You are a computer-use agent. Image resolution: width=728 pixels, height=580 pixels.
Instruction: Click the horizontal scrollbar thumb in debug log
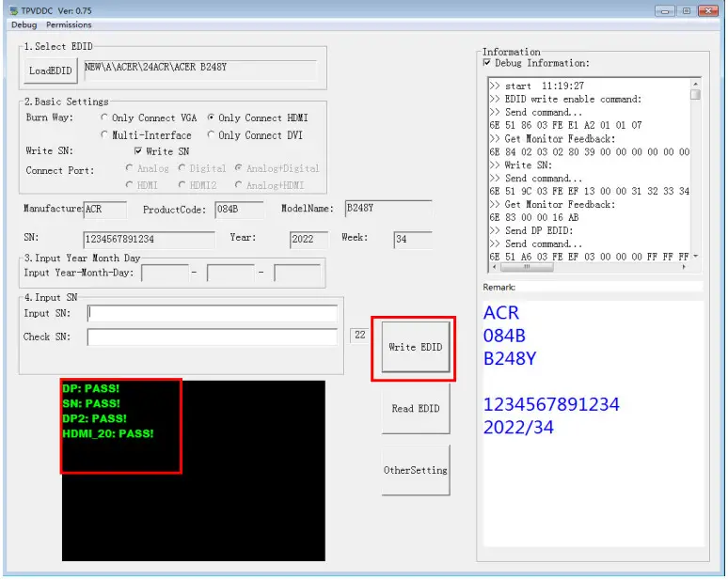point(527,267)
